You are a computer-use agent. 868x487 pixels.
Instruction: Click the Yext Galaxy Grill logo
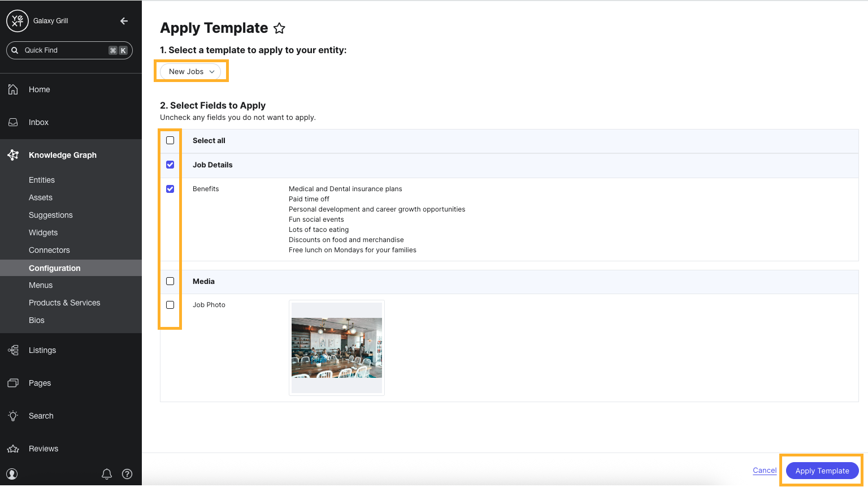coord(17,21)
